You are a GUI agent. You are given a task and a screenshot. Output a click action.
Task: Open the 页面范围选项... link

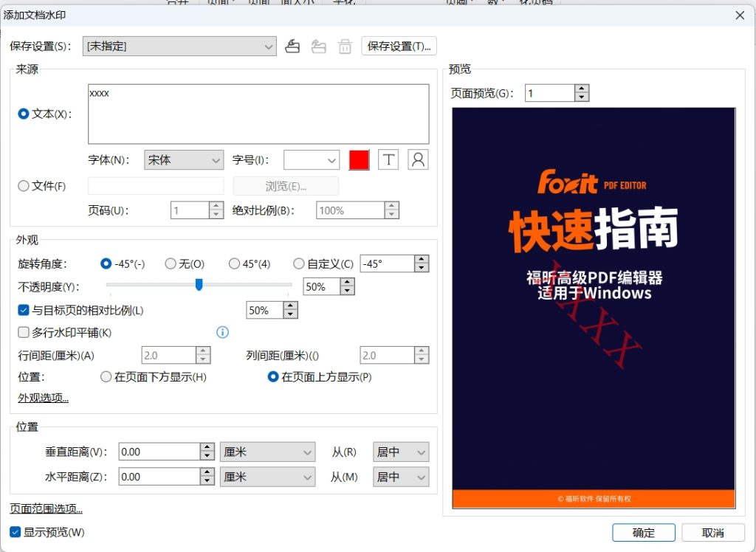(46, 508)
